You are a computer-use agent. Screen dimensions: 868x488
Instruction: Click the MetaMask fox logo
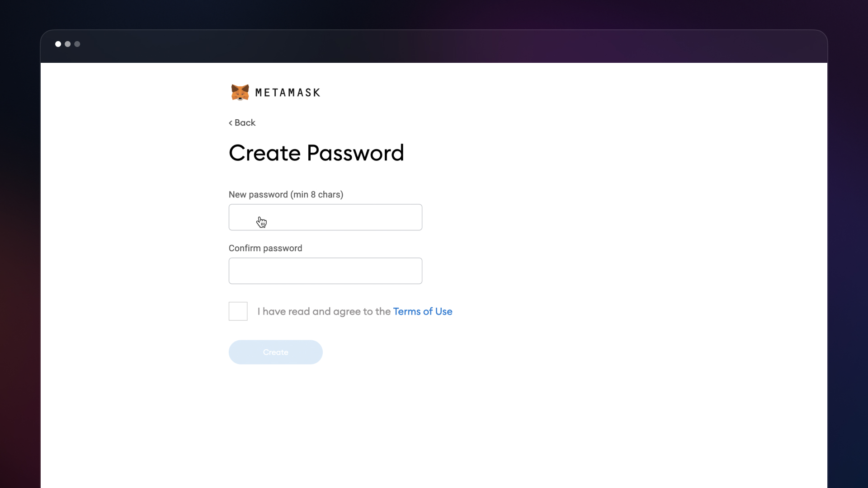[x=240, y=92]
